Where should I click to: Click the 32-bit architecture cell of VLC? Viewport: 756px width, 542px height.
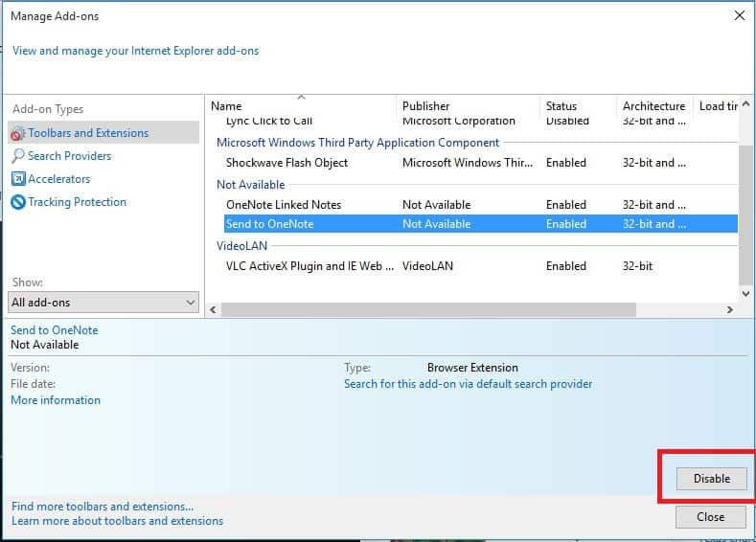point(637,266)
